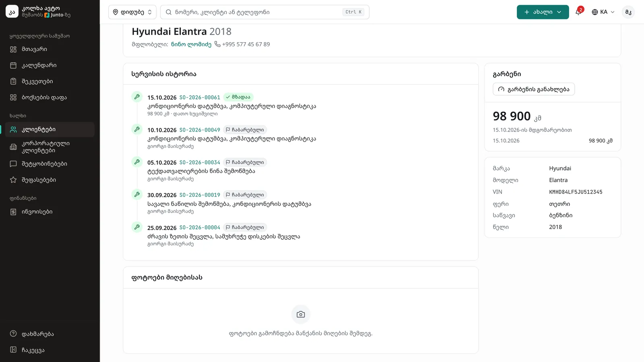This screenshot has height=362, width=644.
Task: Click wrench icon for order SO-2026-00034
Action: (x=137, y=162)
